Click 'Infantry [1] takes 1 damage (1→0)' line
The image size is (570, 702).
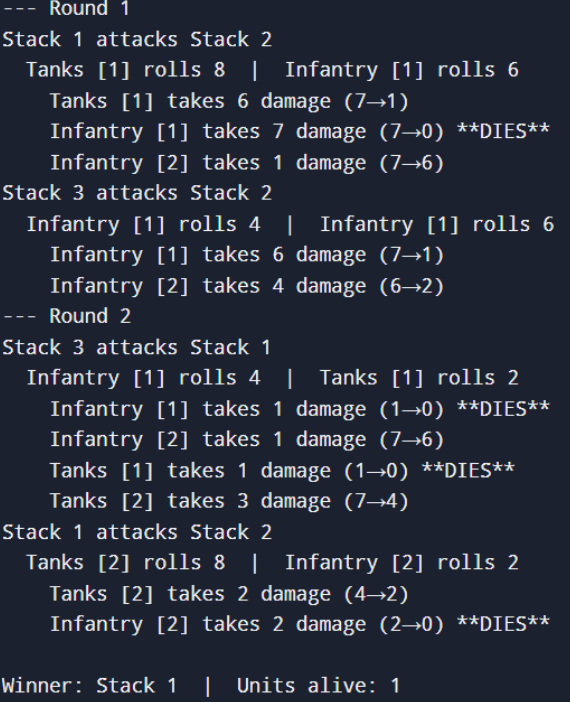300,409
